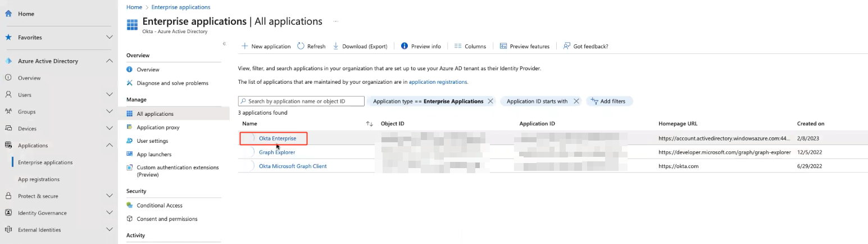Image resolution: width=868 pixels, height=244 pixels.
Task: Click the Object ID column header
Action: [x=392, y=124]
